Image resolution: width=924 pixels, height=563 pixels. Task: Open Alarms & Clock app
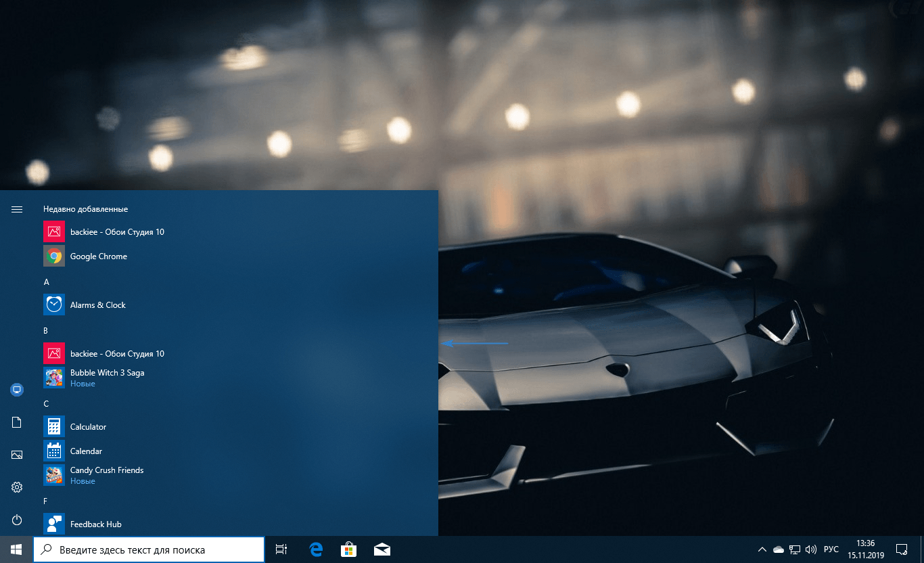97,305
